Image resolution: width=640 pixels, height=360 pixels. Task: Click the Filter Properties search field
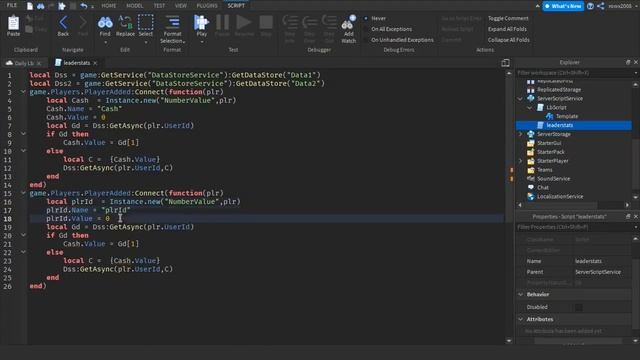[x=573, y=227]
